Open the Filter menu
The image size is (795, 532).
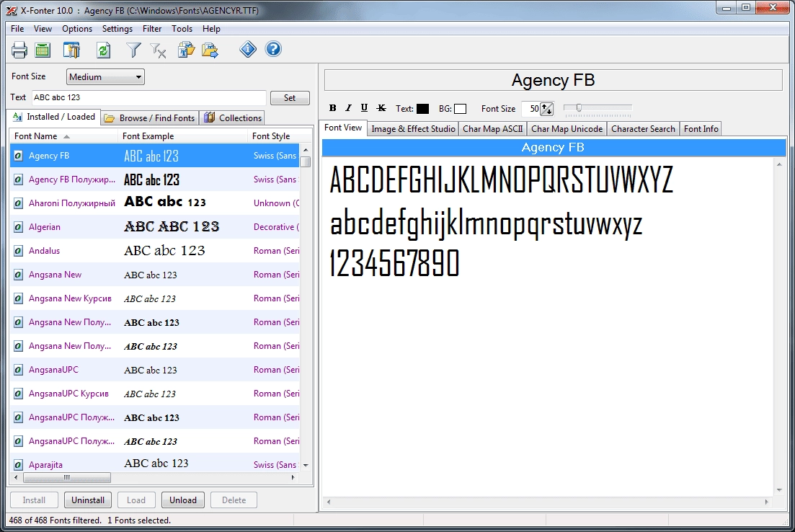pyautogui.click(x=151, y=29)
